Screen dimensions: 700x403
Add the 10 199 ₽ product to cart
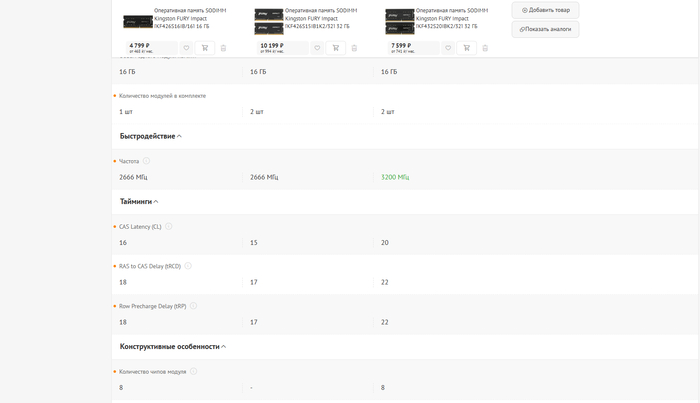[336, 48]
